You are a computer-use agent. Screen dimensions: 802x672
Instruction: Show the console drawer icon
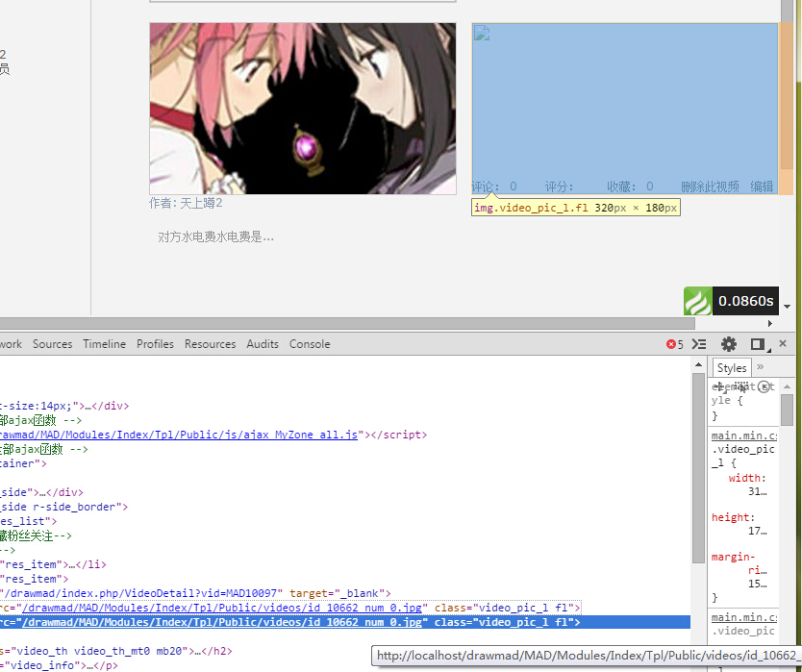coord(699,344)
